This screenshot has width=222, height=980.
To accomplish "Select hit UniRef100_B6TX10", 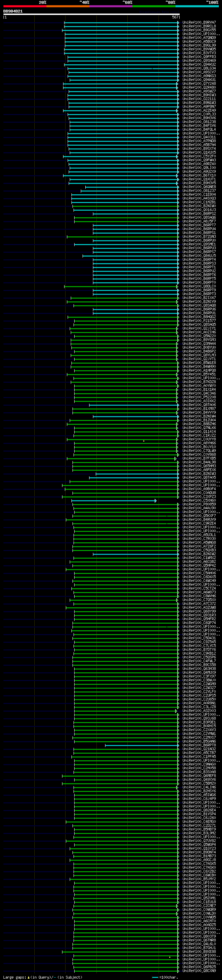I will click(x=199, y=175).
